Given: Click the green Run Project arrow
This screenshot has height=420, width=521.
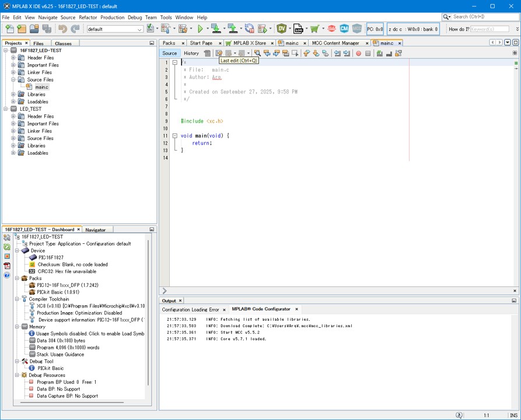Looking at the screenshot, I should point(200,29).
